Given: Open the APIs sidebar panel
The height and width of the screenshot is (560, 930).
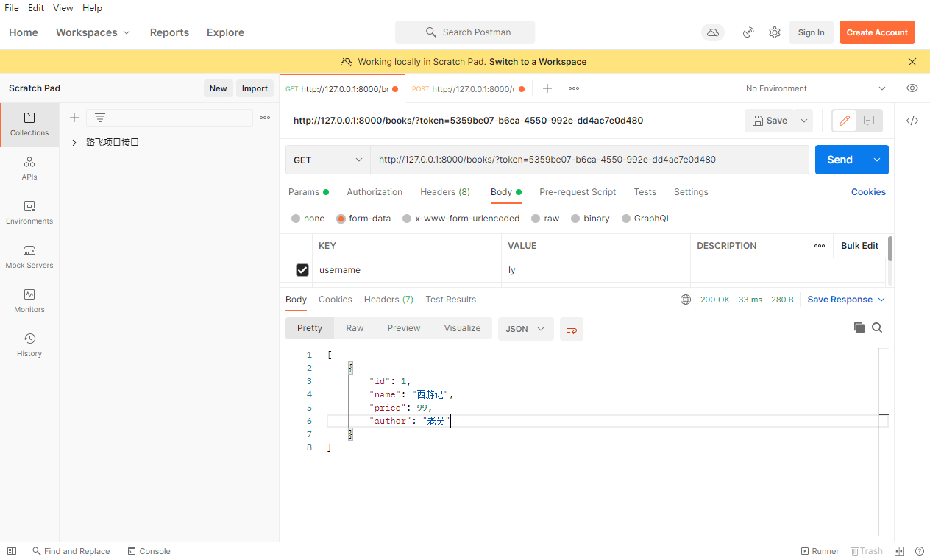Looking at the screenshot, I should (x=29, y=169).
